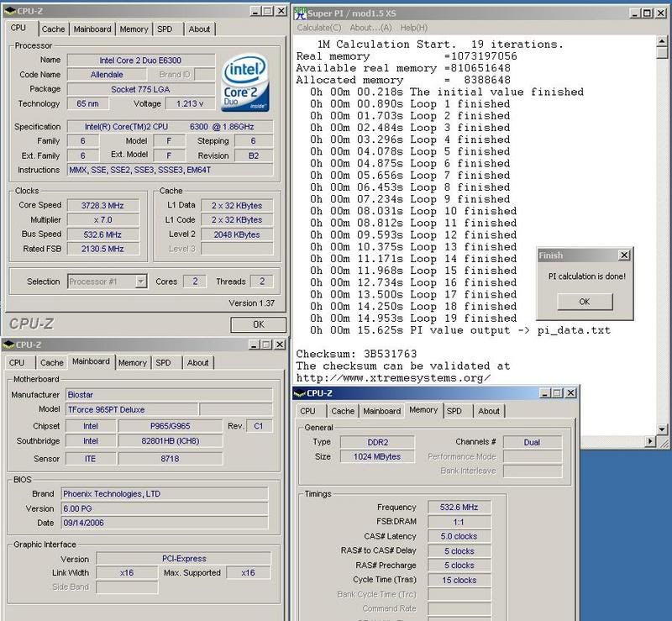
Task: Click the Loop 19 finished line
Action: tap(413, 318)
